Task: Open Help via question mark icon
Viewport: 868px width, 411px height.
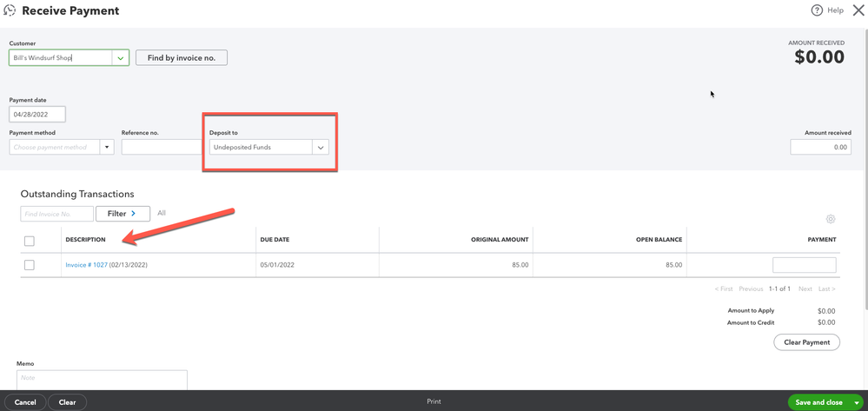Action: pyautogui.click(x=817, y=10)
